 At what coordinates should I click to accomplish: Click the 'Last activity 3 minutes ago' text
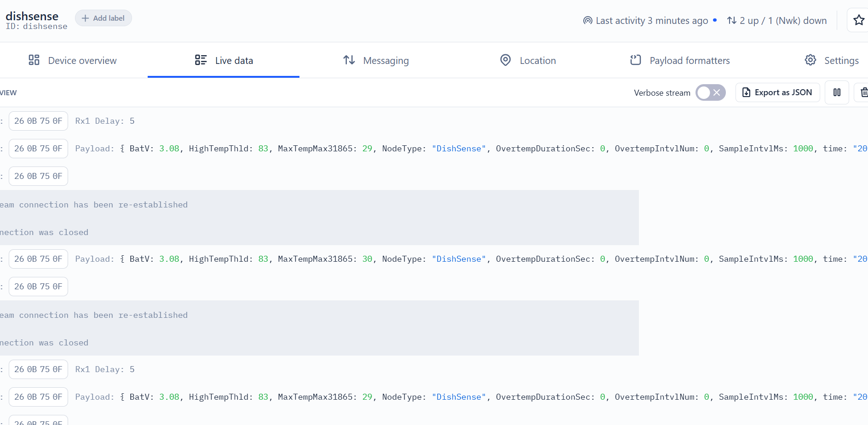[x=652, y=21]
